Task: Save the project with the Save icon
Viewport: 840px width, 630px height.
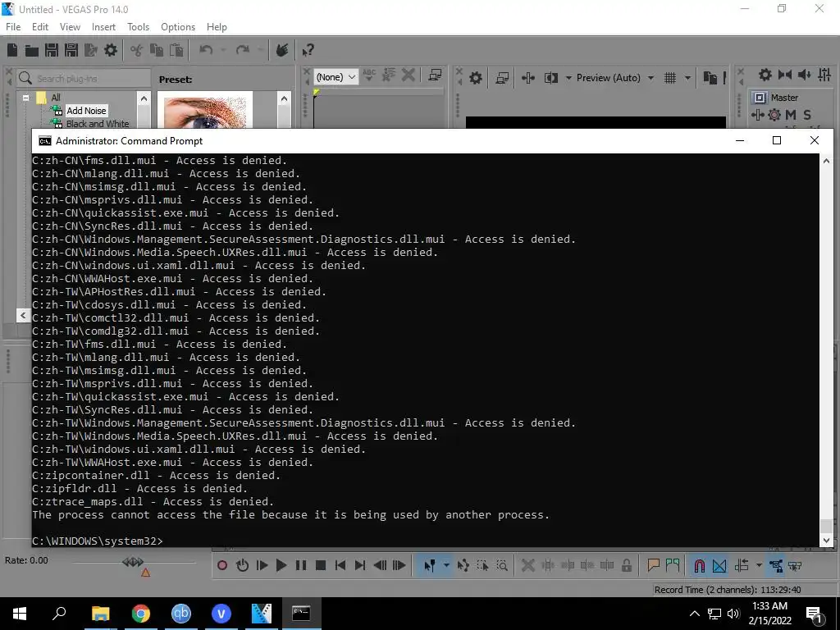Action: point(52,50)
